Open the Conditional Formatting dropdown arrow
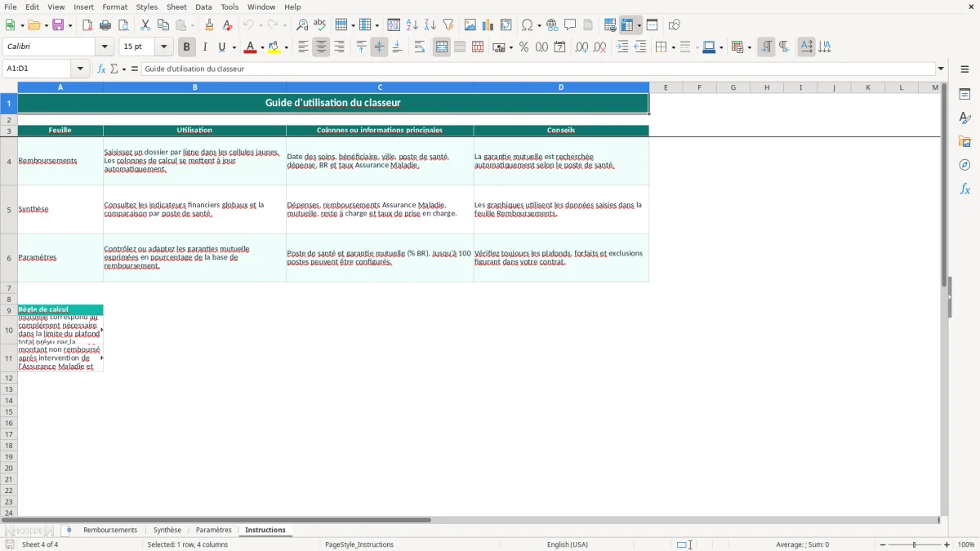The image size is (980, 551). (749, 47)
